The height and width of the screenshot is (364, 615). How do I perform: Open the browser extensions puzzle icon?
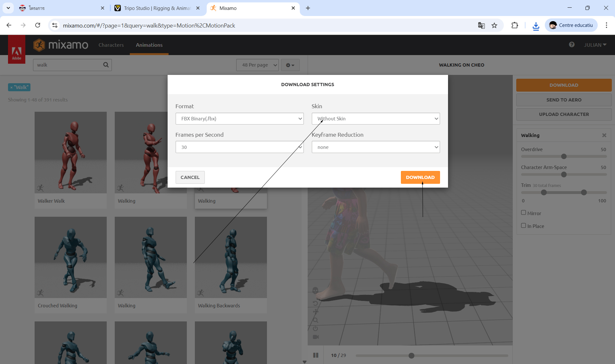point(515,26)
